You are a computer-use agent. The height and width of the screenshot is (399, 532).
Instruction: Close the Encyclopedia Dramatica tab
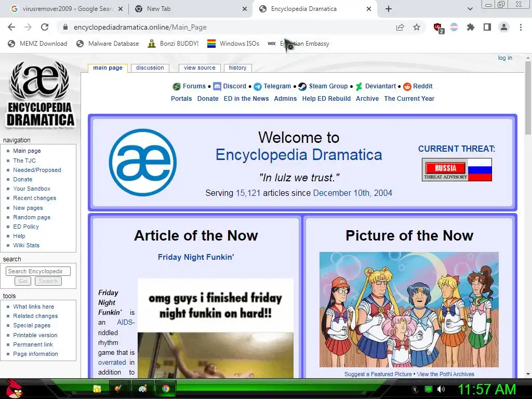(369, 9)
